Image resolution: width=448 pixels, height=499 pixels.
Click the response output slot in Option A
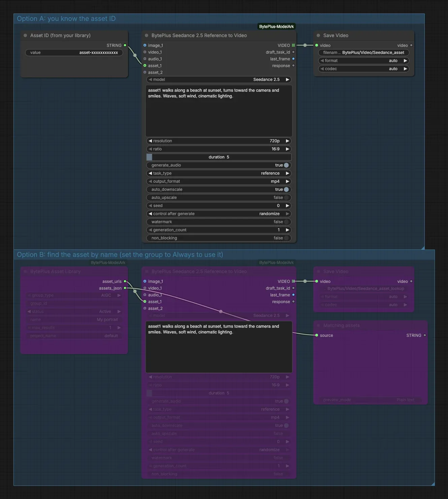tap(293, 65)
